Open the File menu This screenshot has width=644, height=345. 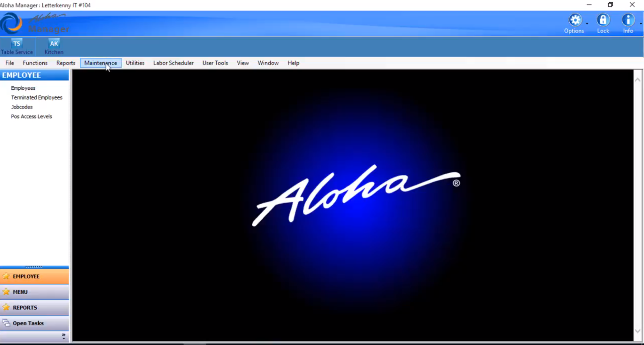pos(9,63)
